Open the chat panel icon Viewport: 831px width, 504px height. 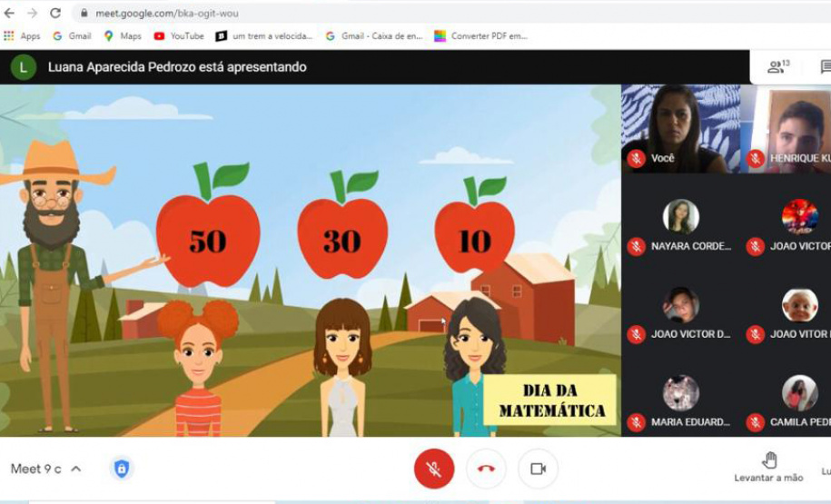(826, 67)
